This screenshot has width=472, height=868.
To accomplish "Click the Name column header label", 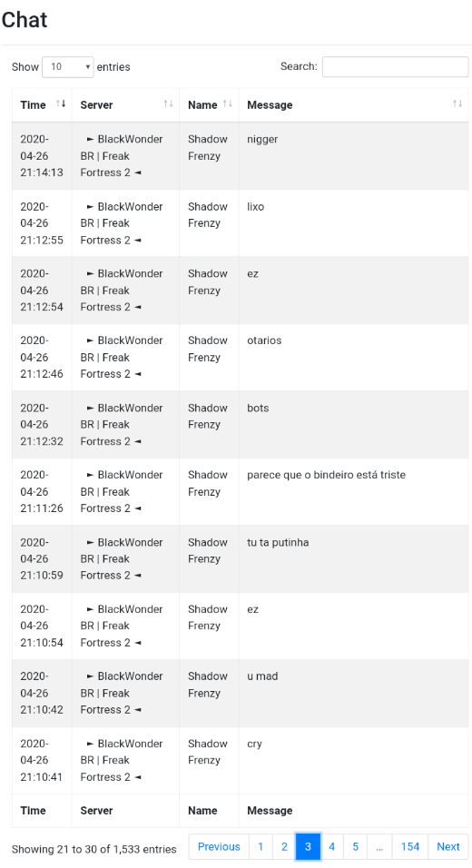I will point(202,104).
